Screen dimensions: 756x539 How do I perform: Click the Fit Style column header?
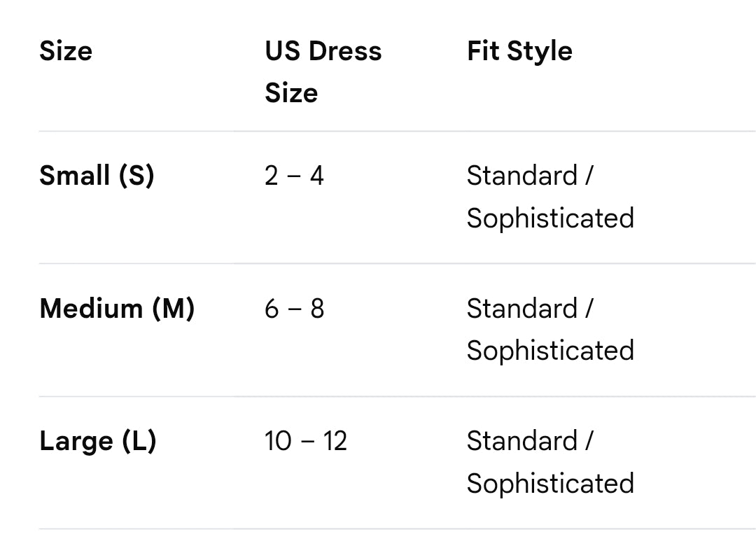pyautogui.click(x=519, y=51)
